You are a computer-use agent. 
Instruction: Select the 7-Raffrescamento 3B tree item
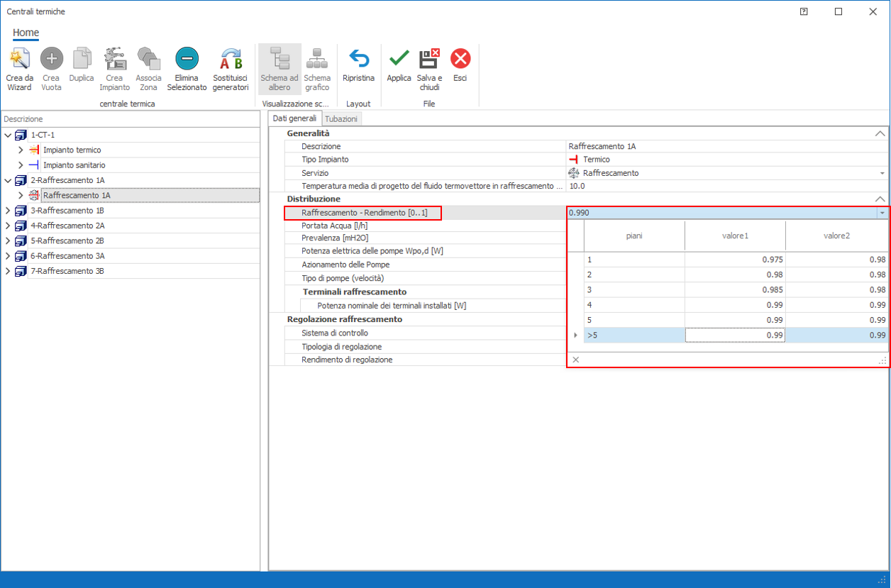pyautogui.click(x=68, y=271)
